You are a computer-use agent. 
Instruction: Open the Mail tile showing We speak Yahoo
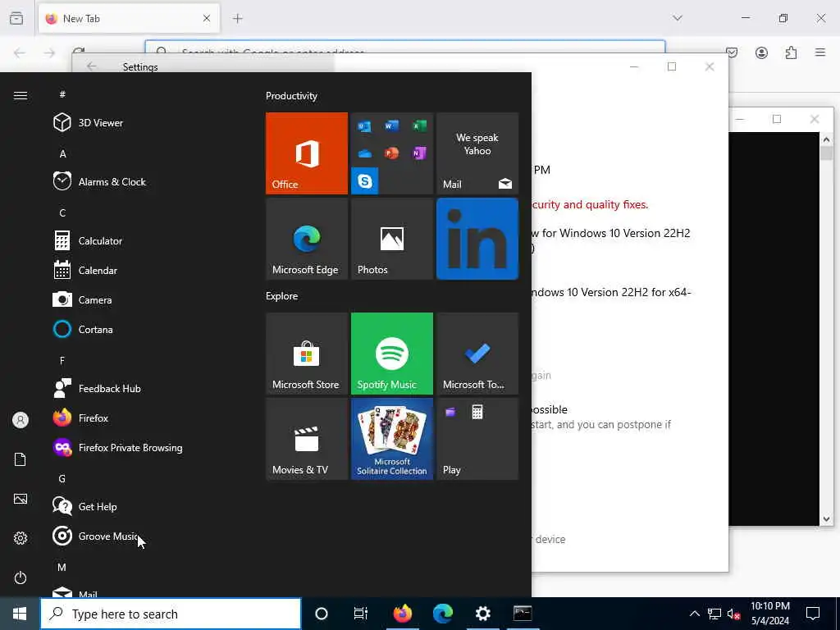click(477, 153)
